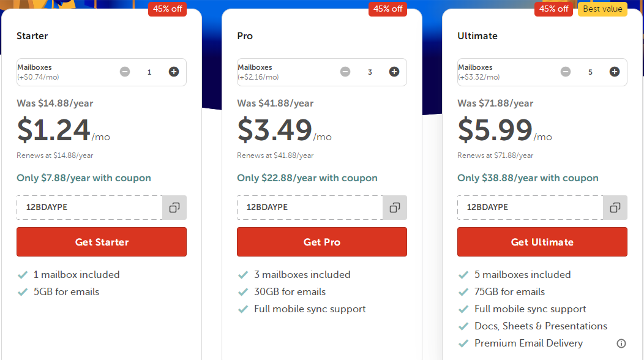Viewport: 644px width, 360px height.
Task: Select the Pro coupon code field
Action: click(x=310, y=208)
